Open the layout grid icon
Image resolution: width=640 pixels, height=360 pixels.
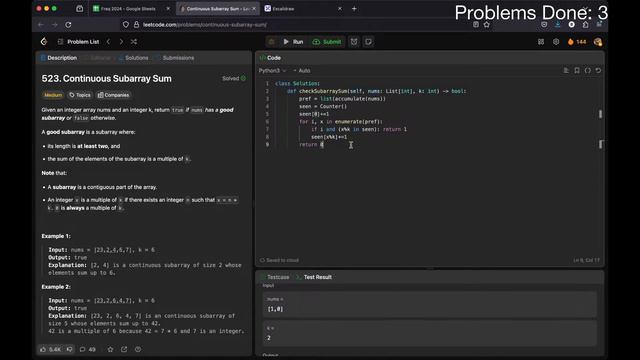point(541,42)
